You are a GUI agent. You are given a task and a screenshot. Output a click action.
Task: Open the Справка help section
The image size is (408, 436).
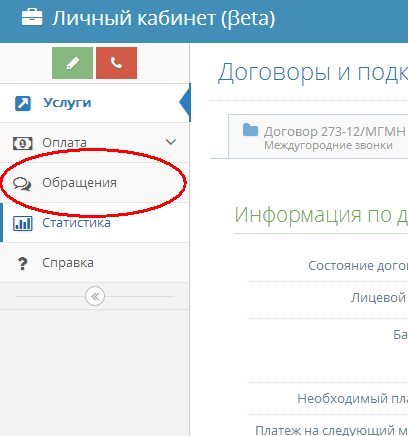95,263
